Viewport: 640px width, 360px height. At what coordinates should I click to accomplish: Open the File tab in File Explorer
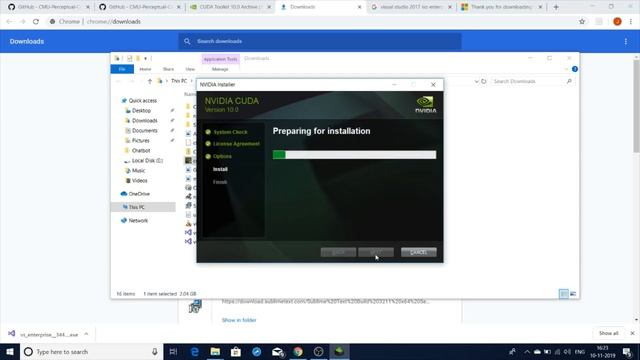tap(122, 69)
